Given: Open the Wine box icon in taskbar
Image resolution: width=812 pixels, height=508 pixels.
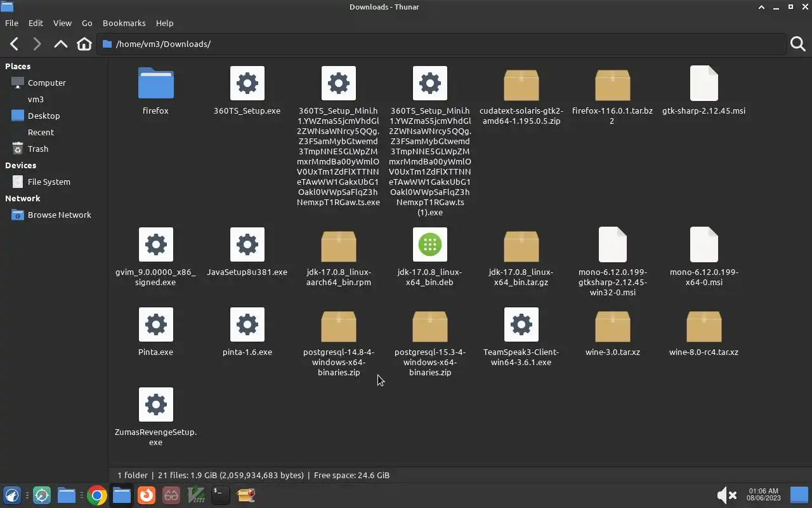Looking at the screenshot, I should click(246, 495).
